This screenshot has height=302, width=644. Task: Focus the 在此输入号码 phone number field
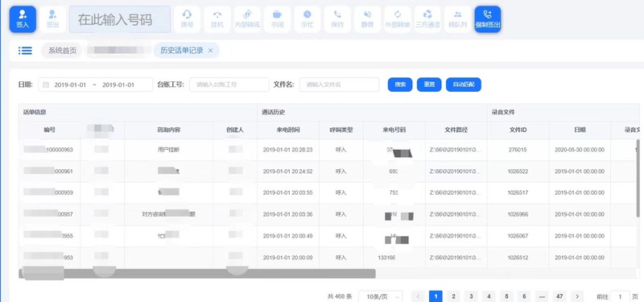[119, 19]
